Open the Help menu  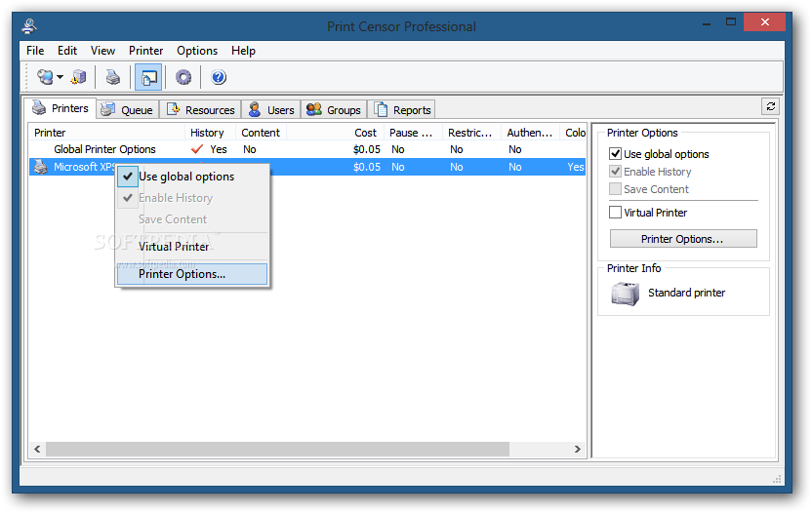point(243,51)
